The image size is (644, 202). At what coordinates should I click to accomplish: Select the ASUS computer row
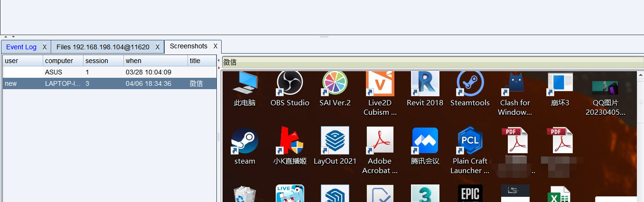[x=110, y=72]
